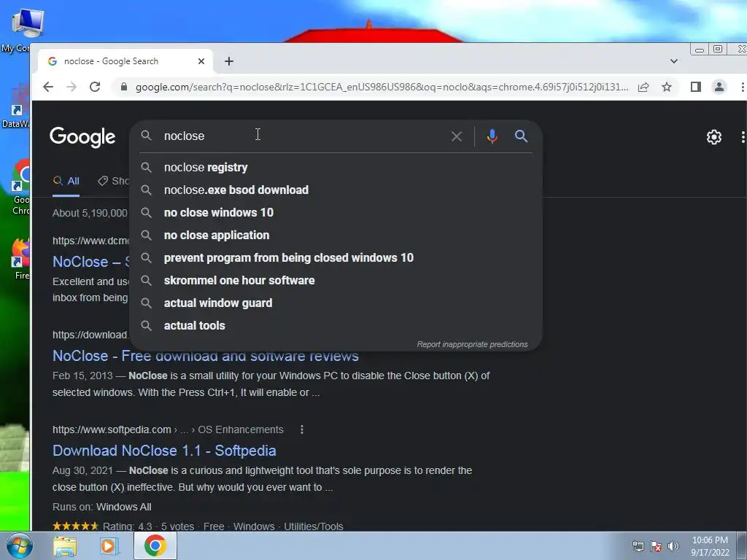This screenshot has width=747, height=560.
Task: Bookmark this page with the star icon
Action: pos(667,87)
